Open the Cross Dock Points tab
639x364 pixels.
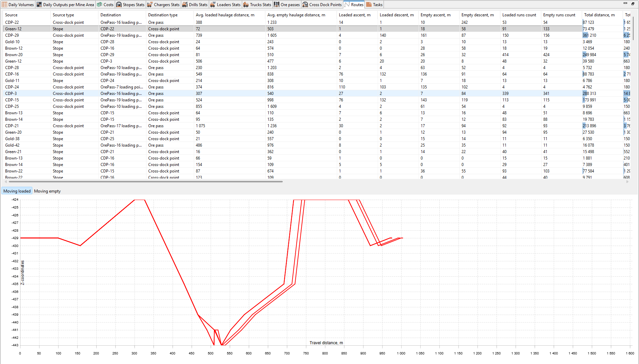tap(322, 4)
